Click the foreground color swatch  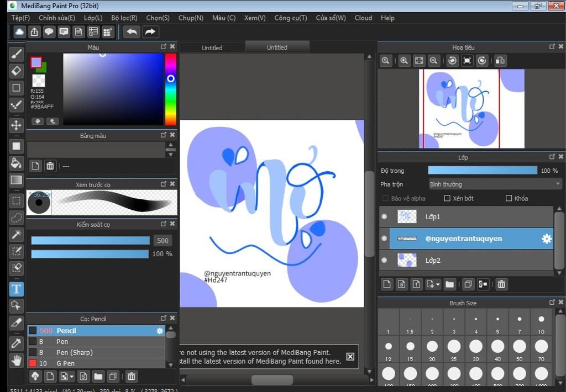36,62
